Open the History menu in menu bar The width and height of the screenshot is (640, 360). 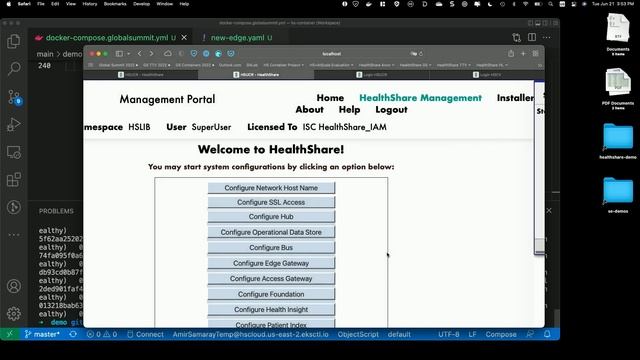click(90, 4)
